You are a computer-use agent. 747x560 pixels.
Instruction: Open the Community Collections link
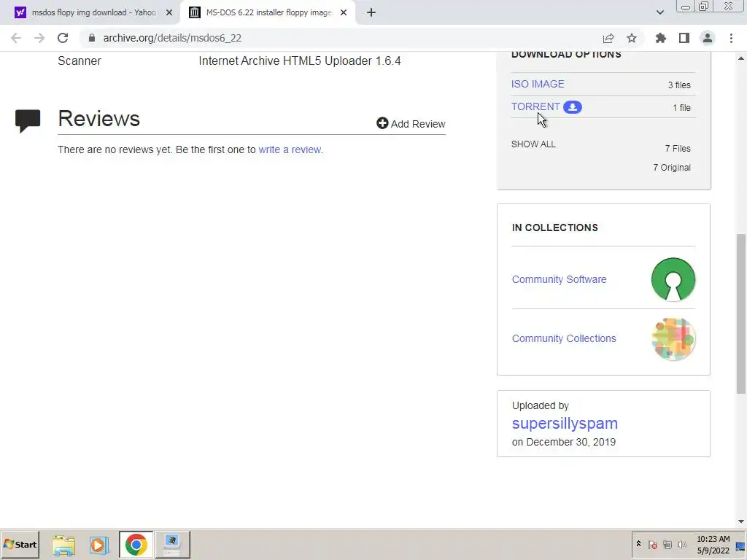564,338
